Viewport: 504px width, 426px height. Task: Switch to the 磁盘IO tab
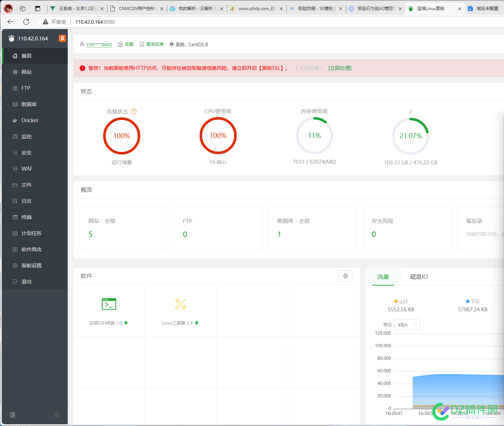(x=419, y=277)
